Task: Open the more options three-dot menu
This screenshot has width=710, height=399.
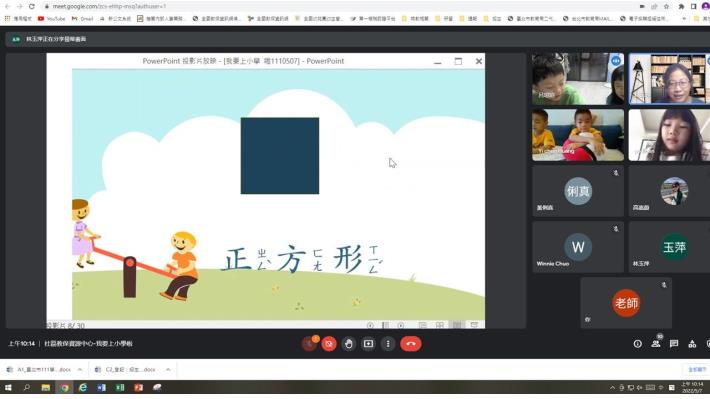Action: pos(388,344)
